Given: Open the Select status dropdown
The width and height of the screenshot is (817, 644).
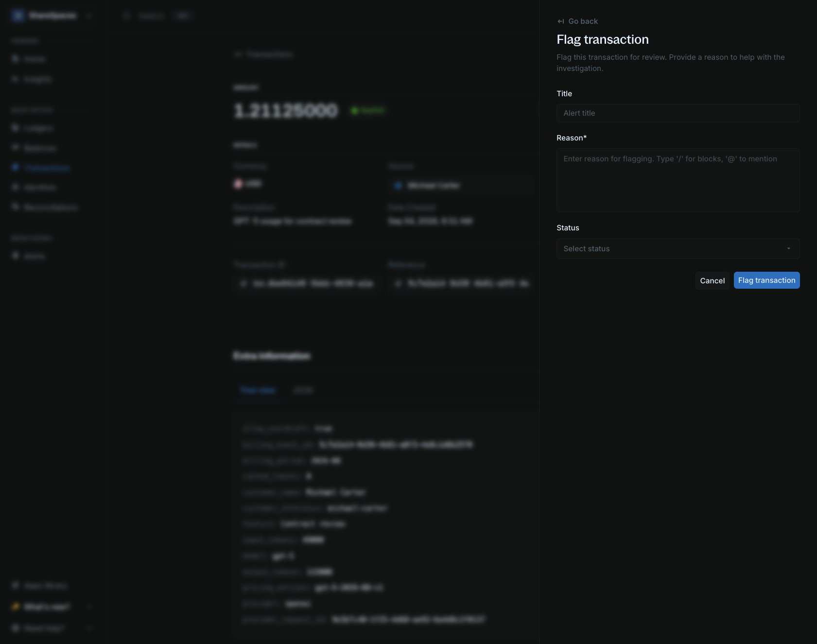Looking at the screenshot, I should tap(678, 249).
